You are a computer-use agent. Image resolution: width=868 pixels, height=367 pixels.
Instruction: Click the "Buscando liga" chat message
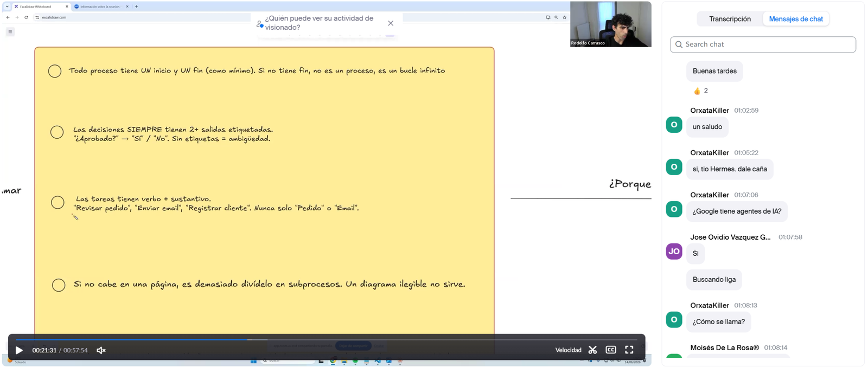714,280
